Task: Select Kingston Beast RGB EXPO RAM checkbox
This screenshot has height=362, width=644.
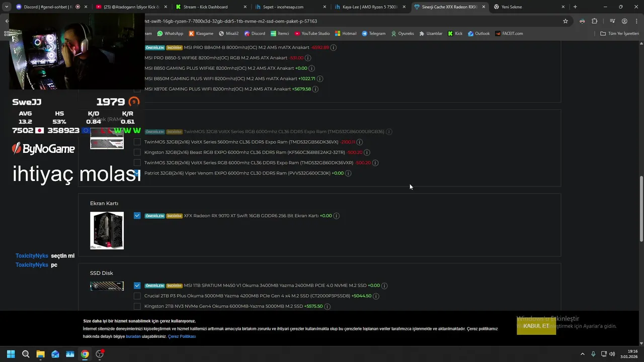Action: point(137,152)
